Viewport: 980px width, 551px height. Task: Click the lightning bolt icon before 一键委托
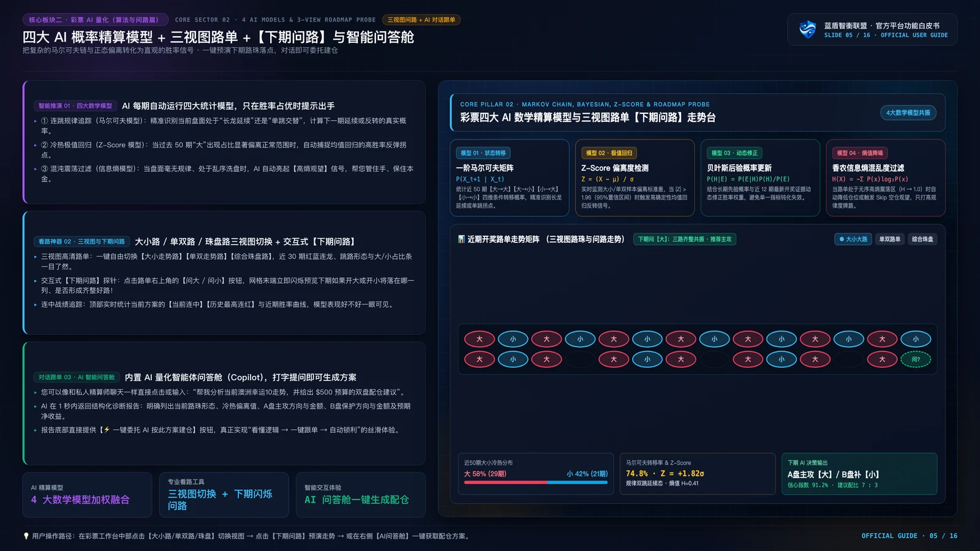pos(107,430)
